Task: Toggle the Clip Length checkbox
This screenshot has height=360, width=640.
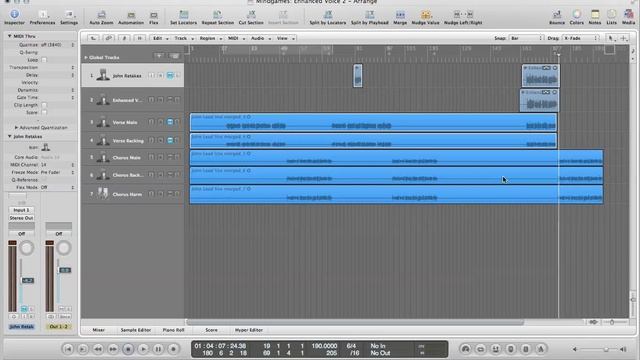Action: point(44,105)
